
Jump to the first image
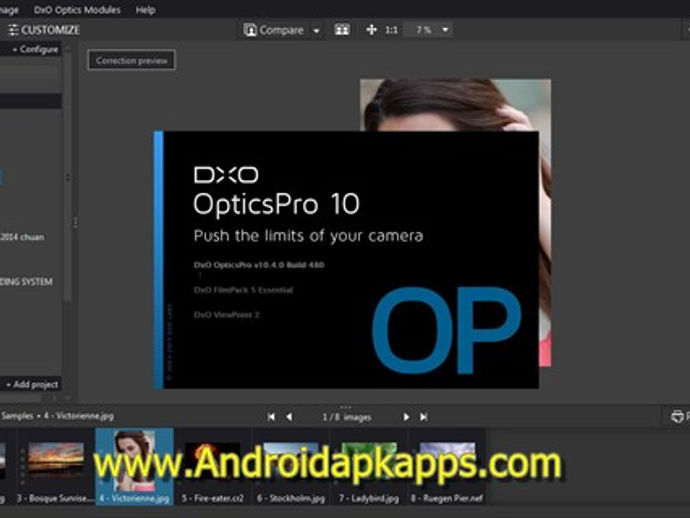(x=271, y=416)
